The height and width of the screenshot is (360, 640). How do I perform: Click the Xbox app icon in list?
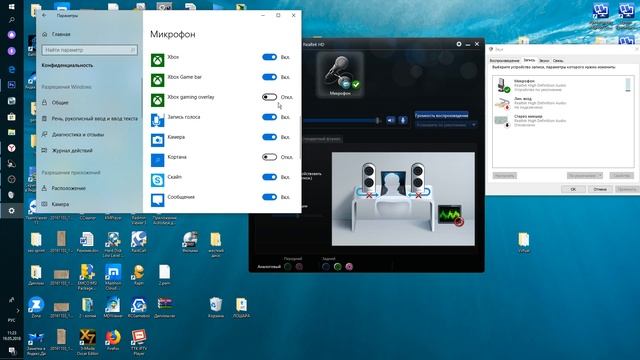click(x=158, y=60)
